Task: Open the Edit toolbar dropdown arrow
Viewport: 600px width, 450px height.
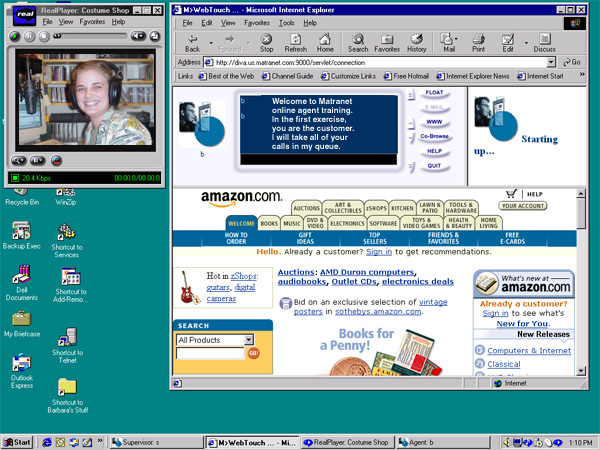Action: click(527, 43)
